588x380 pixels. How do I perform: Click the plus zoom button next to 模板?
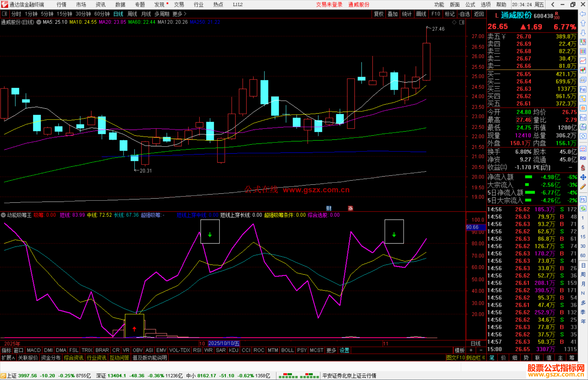coord(471,350)
